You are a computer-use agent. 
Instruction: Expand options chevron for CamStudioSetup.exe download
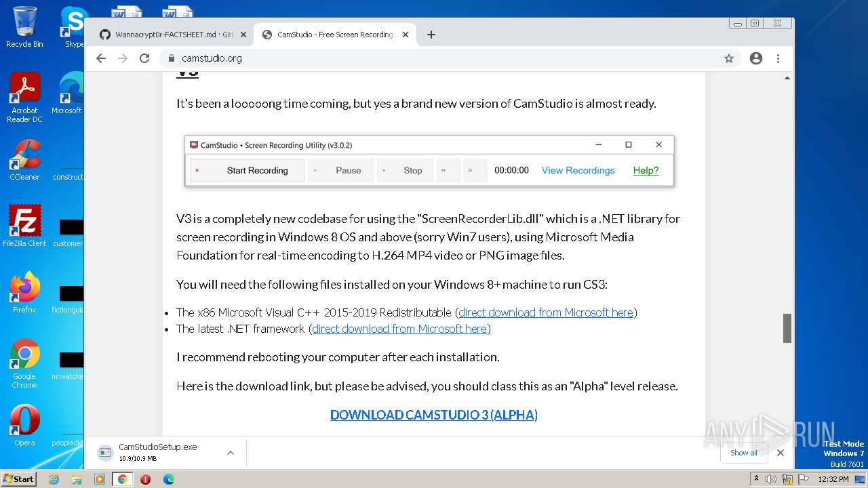click(231, 453)
